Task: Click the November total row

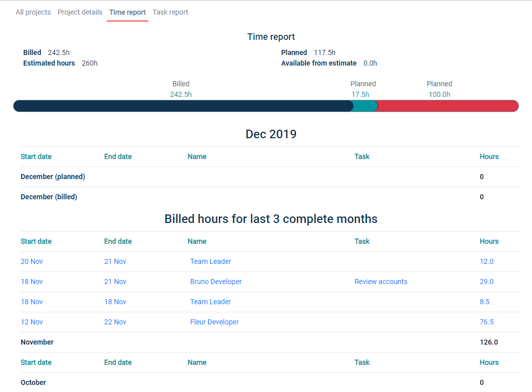Action: 37,342
